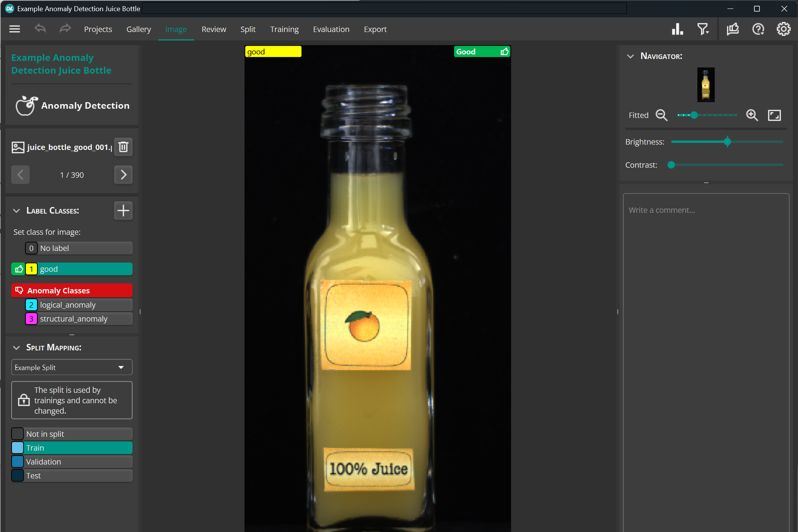Image resolution: width=798 pixels, height=532 pixels.
Task: Click the Anomaly Detection apple icon
Action: click(26, 106)
